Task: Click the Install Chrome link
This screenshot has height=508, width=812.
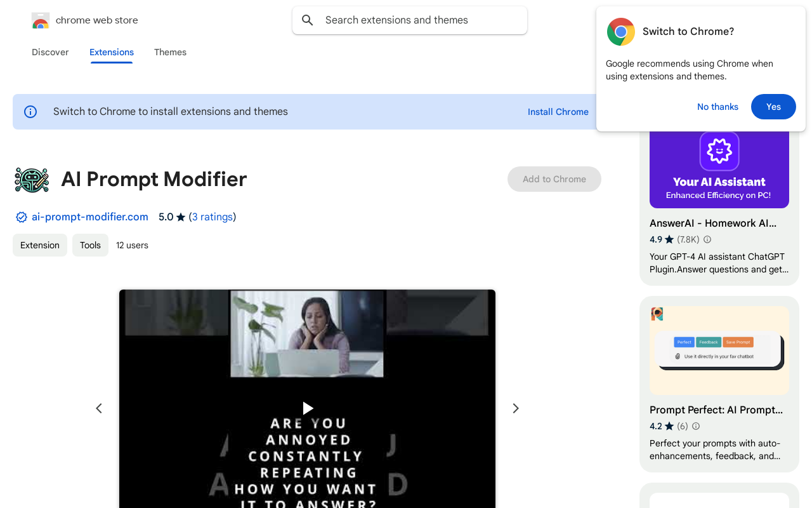Action: [558, 112]
